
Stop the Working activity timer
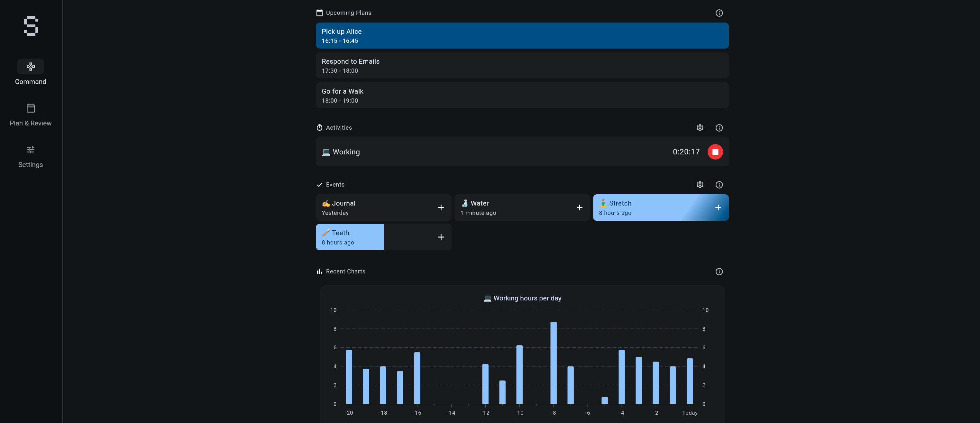[715, 152]
